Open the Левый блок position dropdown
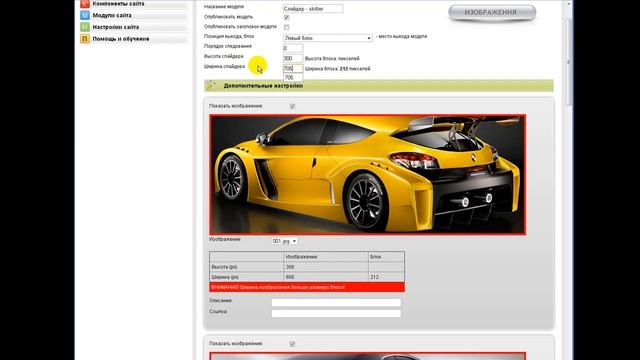The height and width of the screenshot is (360, 640). coord(328,38)
